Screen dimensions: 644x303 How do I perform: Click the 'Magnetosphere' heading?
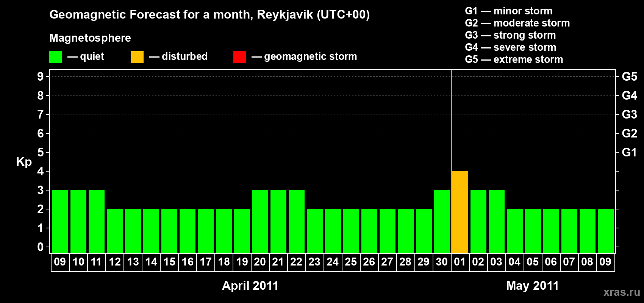pos(90,38)
